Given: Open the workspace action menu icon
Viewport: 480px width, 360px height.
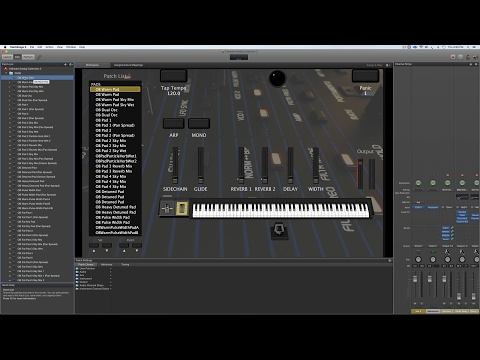Looking at the screenshot, I should 388,65.
